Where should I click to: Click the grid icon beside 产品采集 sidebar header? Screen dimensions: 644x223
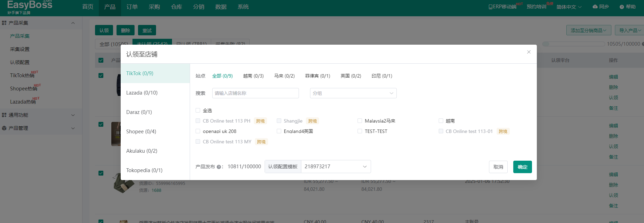(x=4, y=23)
